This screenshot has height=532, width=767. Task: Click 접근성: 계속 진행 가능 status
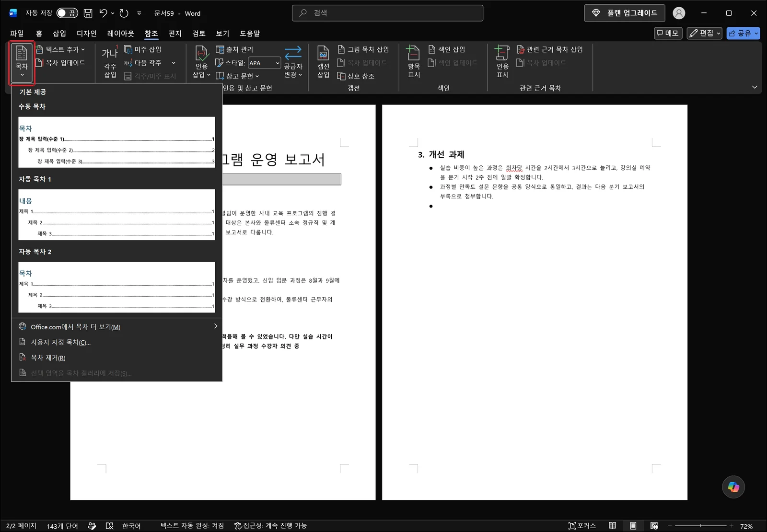(x=270, y=526)
